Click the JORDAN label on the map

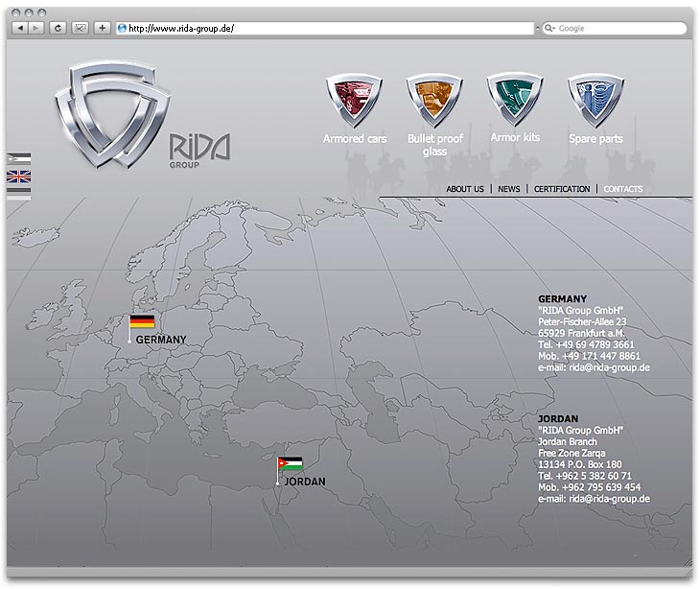[x=305, y=482]
